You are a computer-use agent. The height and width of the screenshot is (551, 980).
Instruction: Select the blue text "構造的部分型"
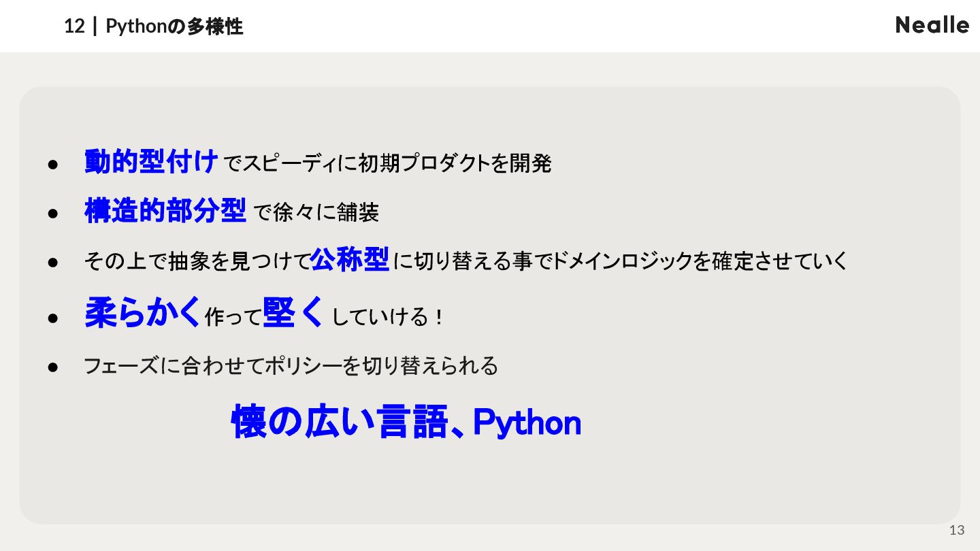(x=165, y=211)
